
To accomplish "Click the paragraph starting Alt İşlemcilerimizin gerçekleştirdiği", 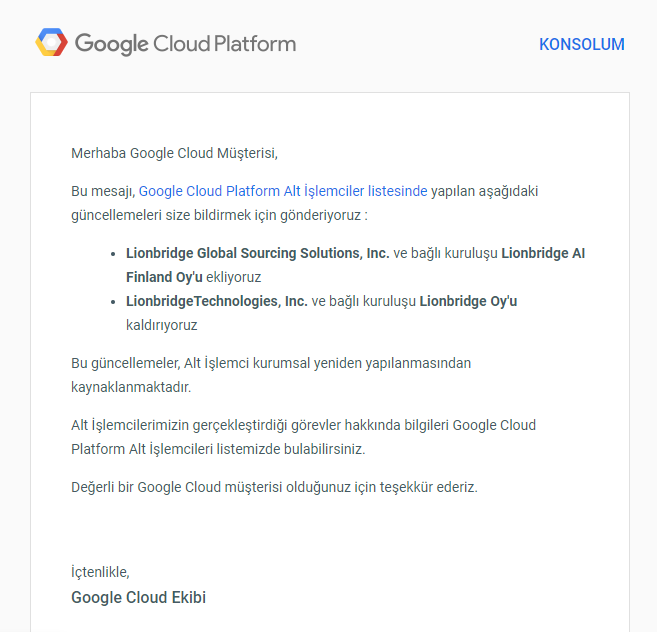I will (303, 437).
